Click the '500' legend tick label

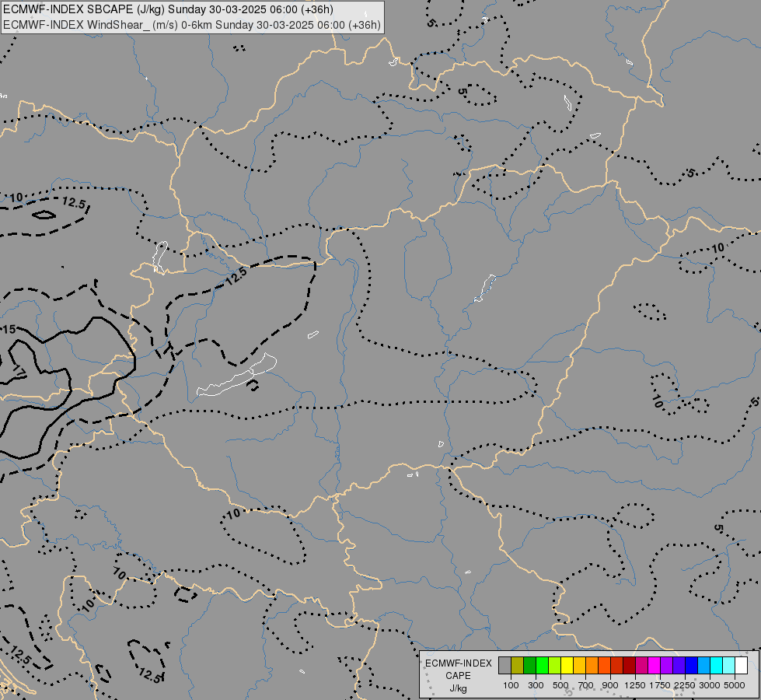(x=560, y=685)
